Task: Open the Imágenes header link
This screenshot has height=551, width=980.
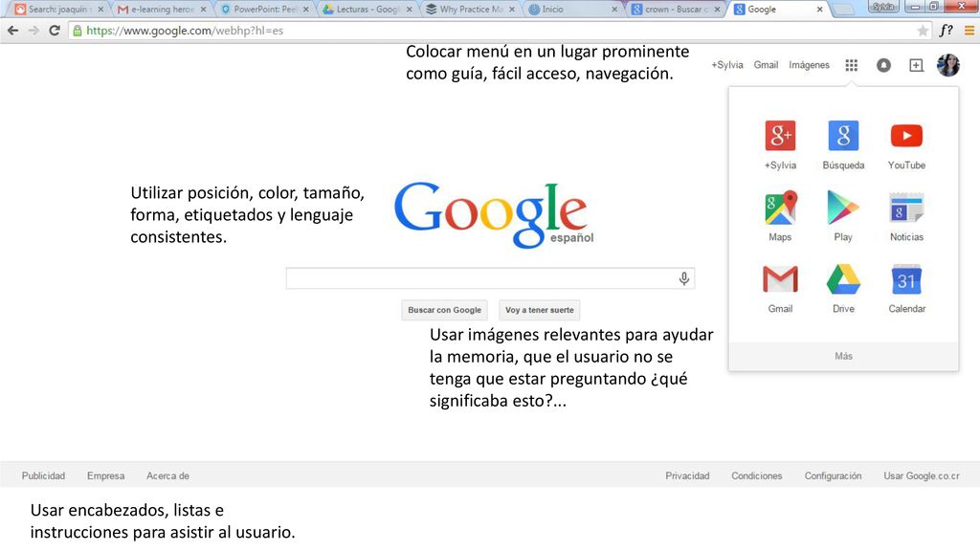Action: (809, 65)
